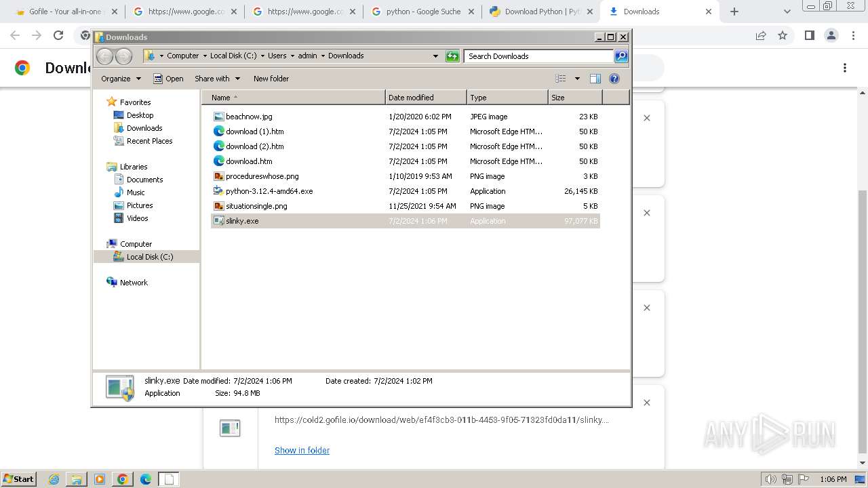868x488 pixels.
Task: Sort by Type column header
Action: [x=507, y=98]
